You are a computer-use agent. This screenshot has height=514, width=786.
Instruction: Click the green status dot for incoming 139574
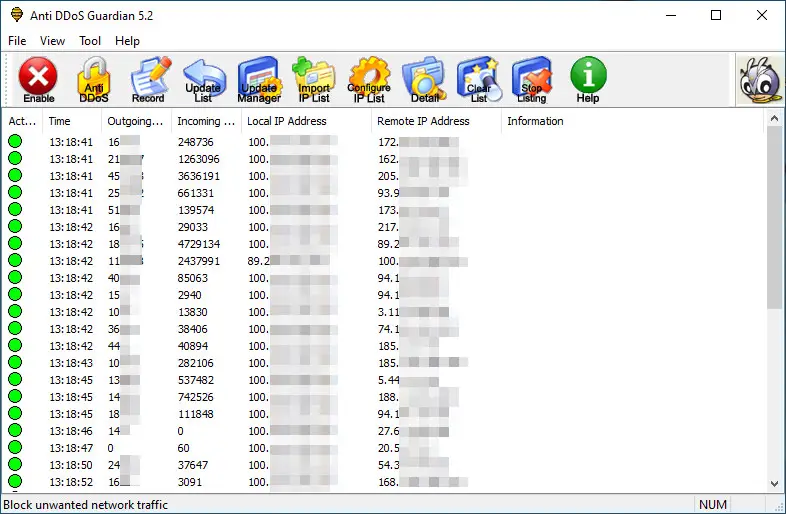pyautogui.click(x=15, y=210)
